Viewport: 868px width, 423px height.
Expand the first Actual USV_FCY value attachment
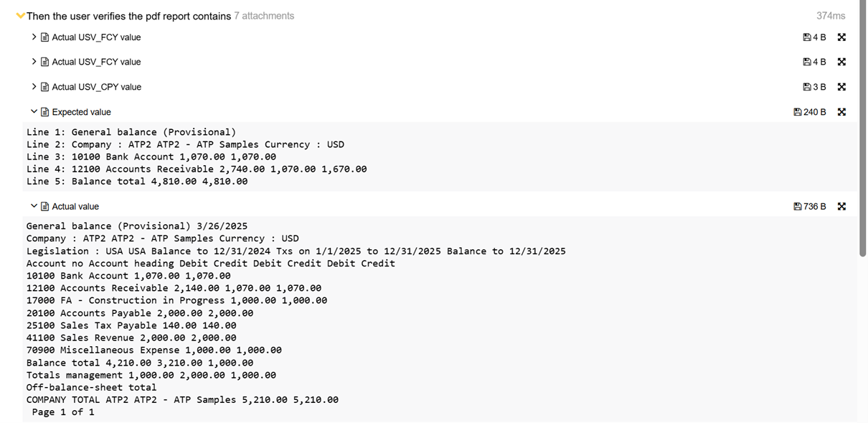pyautogui.click(x=34, y=37)
